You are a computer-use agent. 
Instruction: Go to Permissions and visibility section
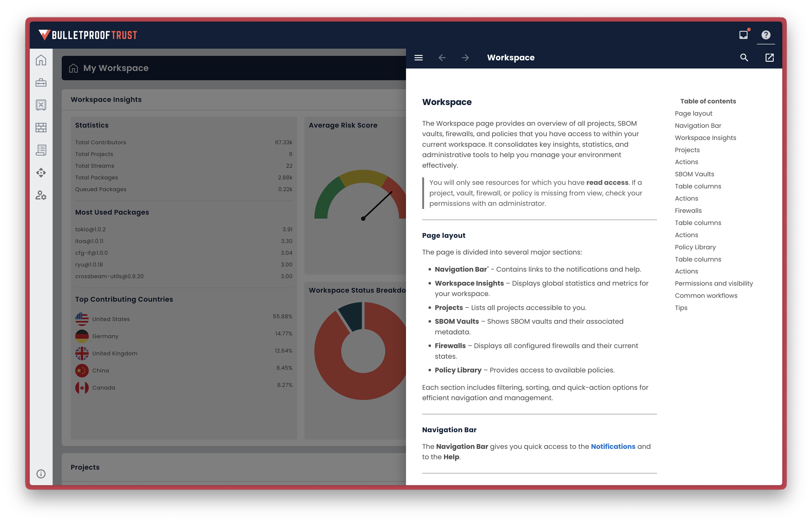click(714, 283)
